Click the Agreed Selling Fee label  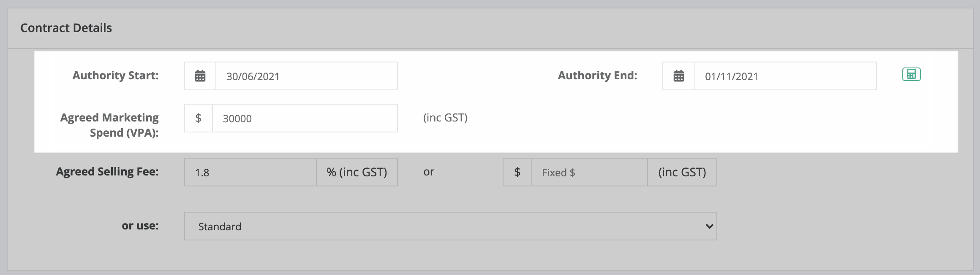pyautogui.click(x=108, y=172)
